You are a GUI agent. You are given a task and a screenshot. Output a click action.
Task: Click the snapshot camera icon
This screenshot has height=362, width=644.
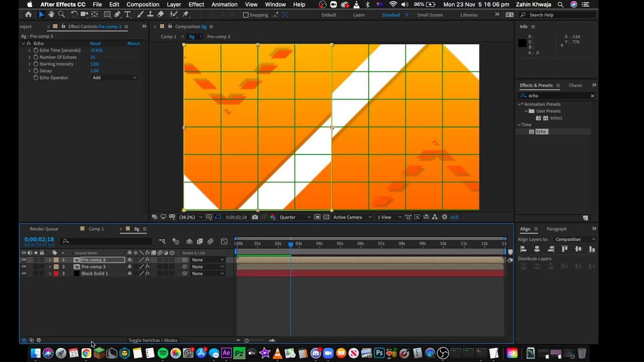[x=255, y=217]
